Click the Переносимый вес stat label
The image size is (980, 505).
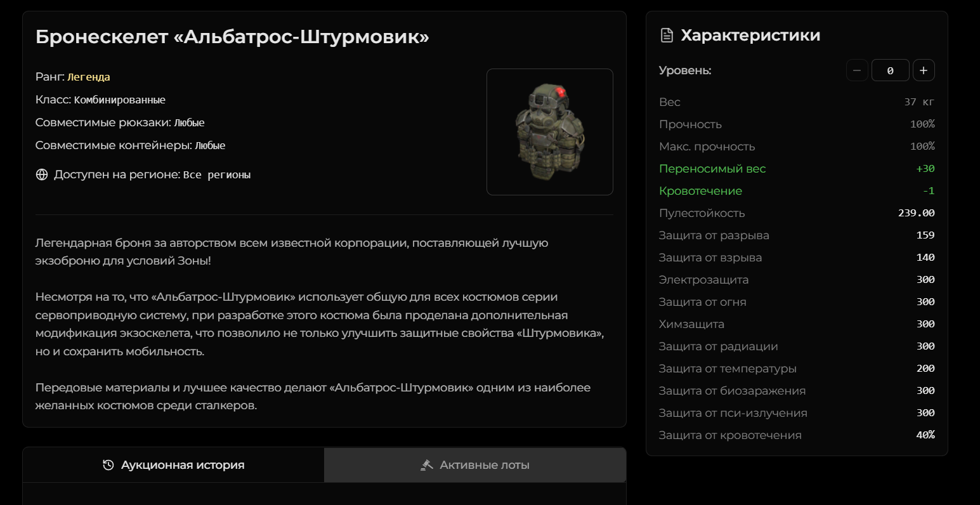[712, 169]
